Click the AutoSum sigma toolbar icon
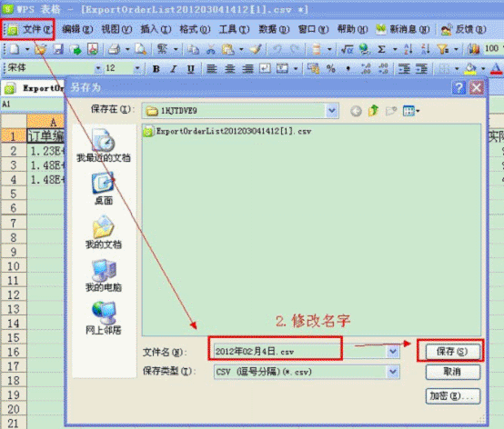The width and height of the screenshot is (504, 429). 381,49
